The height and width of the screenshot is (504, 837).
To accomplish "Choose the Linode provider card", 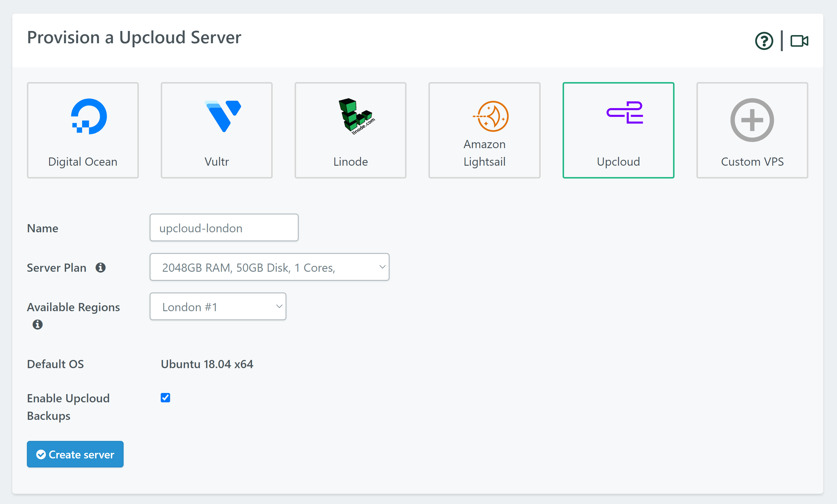I will [x=351, y=130].
